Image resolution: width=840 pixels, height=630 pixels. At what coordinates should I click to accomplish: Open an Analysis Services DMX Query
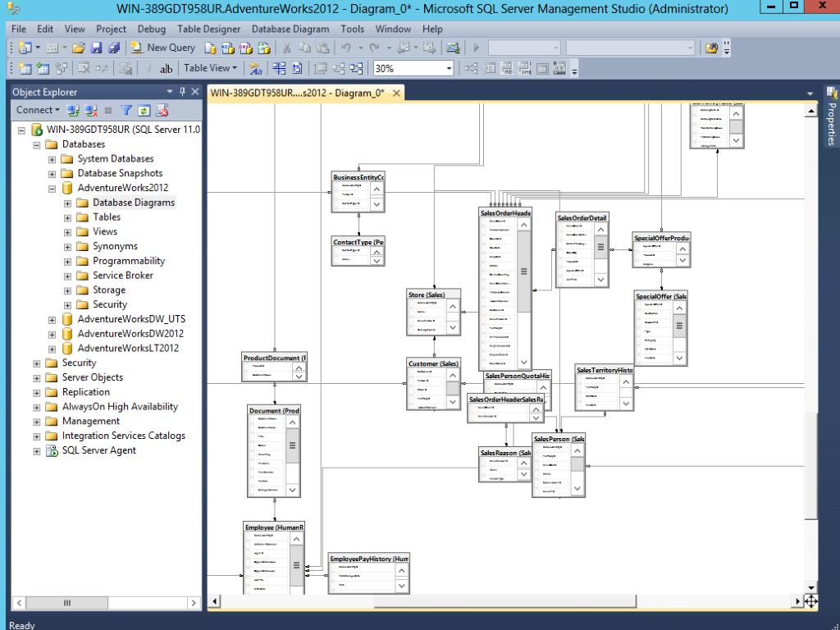(x=246, y=48)
